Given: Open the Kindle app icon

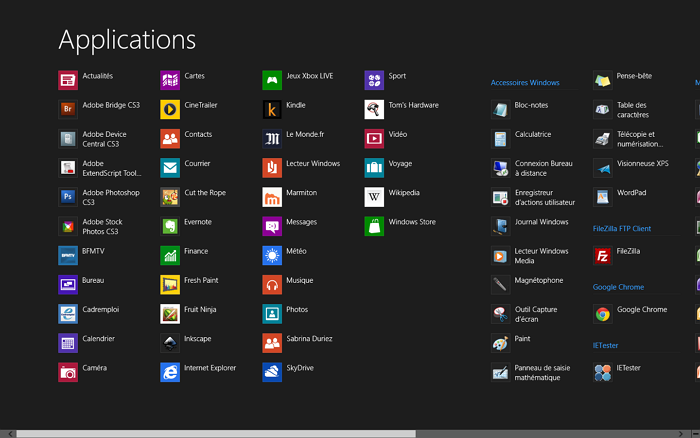Looking at the screenshot, I should click(x=272, y=109).
